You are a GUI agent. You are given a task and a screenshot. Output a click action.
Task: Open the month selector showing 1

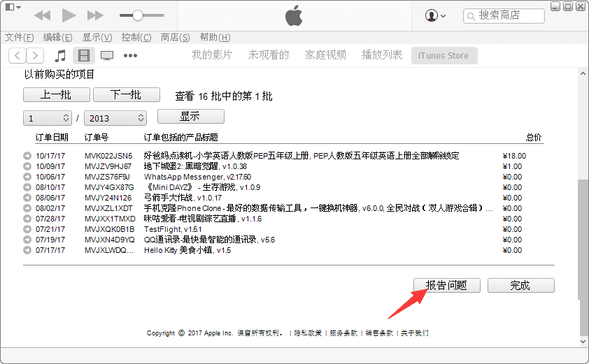pyautogui.click(x=48, y=118)
